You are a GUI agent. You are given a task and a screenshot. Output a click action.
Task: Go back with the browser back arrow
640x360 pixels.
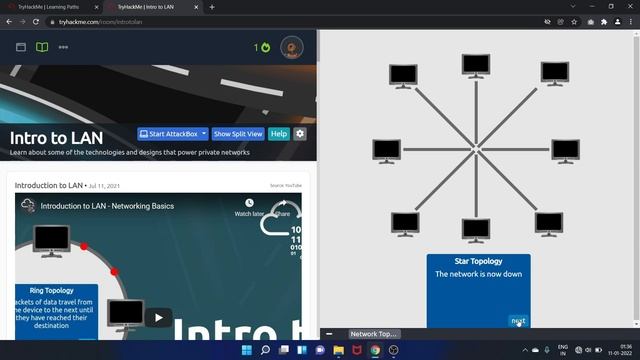tap(9, 22)
